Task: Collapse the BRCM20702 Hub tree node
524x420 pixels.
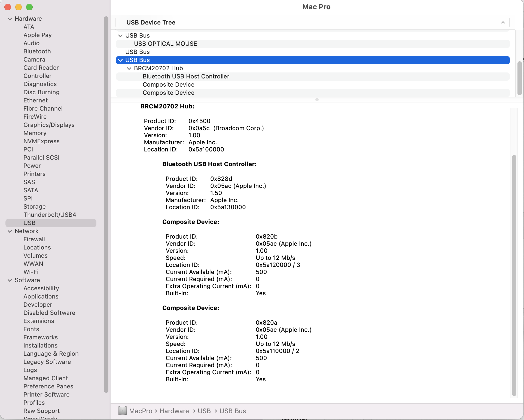Action: coord(129,68)
